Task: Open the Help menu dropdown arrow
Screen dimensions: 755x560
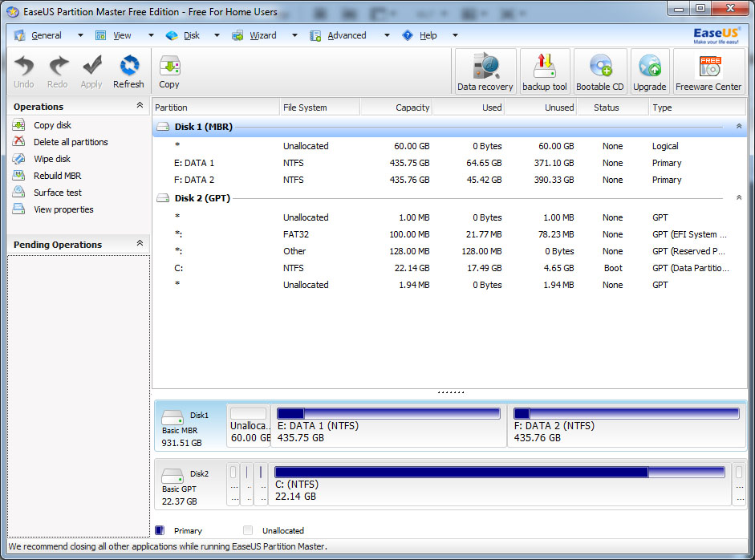Action: [455, 35]
